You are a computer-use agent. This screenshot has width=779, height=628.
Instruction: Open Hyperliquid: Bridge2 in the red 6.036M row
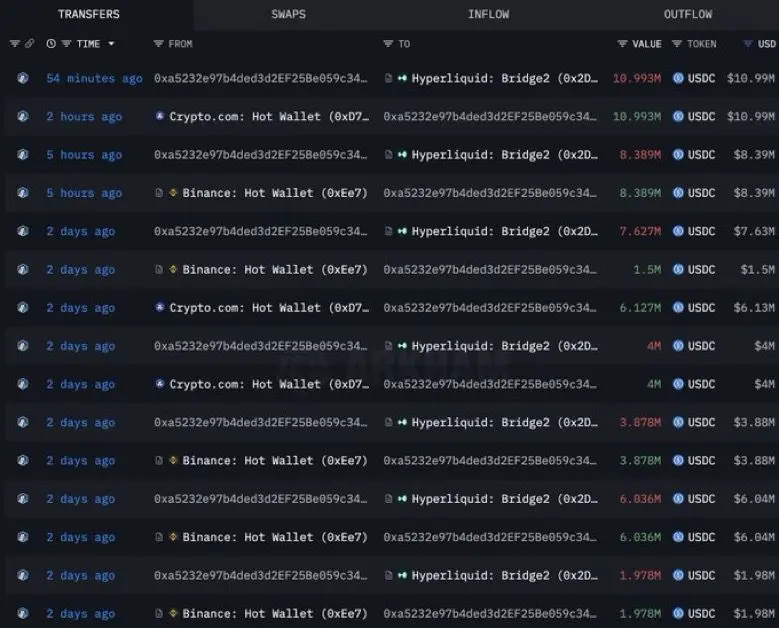pos(504,499)
